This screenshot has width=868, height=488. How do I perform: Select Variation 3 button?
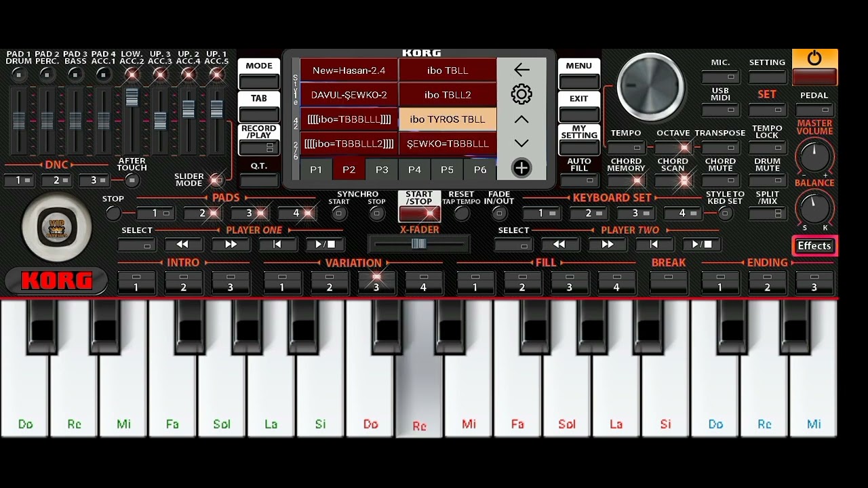[x=376, y=282]
